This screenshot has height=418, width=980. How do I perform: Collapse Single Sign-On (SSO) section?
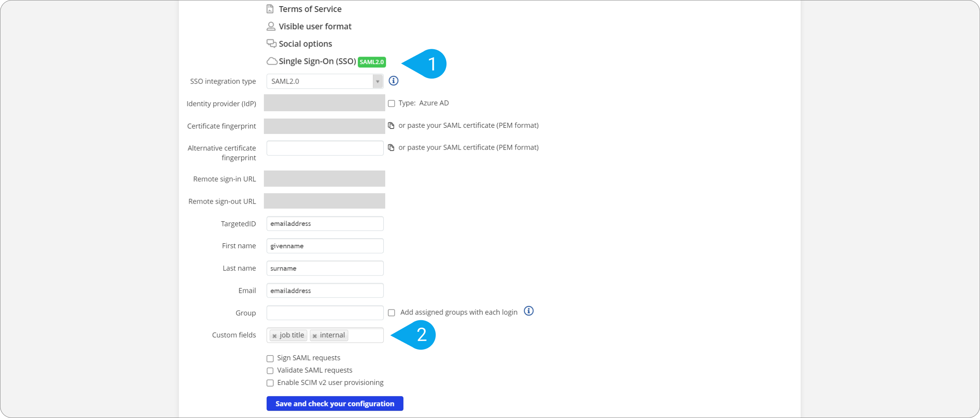pos(317,61)
